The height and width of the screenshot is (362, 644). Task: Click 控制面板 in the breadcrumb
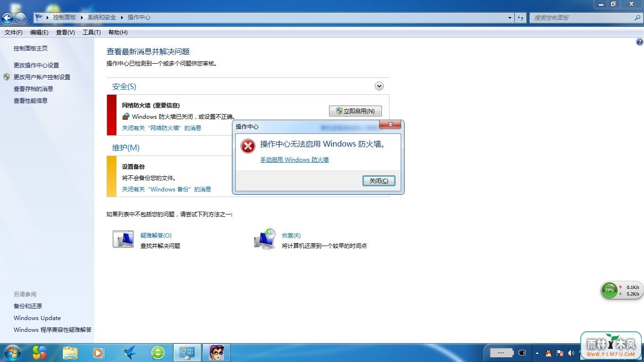pos(65,17)
